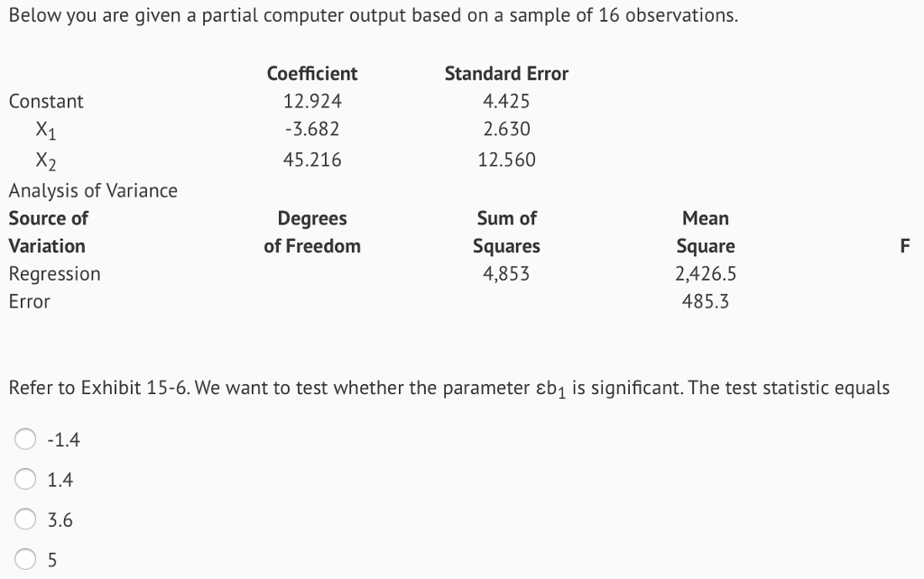Select the Constant row label
924x579 pixels.
pos(46,101)
